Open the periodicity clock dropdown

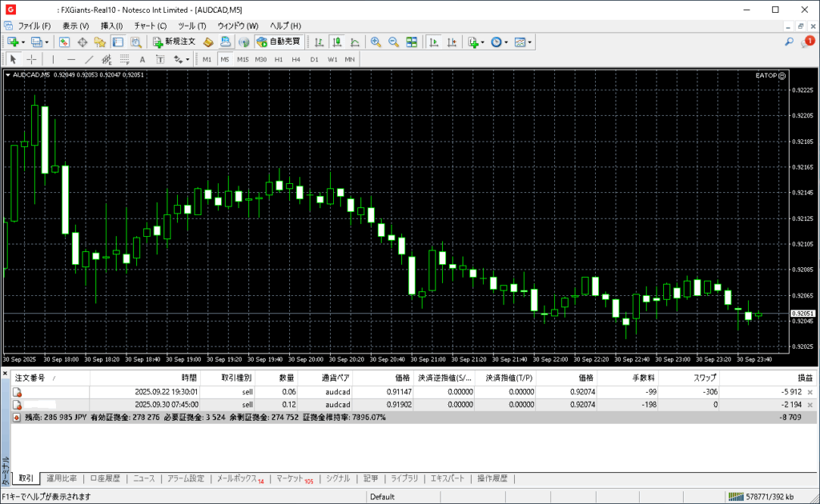click(x=499, y=42)
